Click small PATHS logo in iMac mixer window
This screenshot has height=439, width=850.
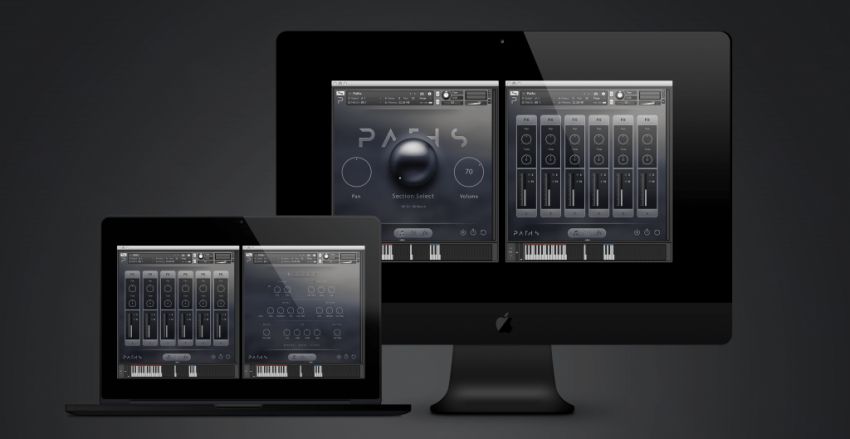[x=527, y=233]
